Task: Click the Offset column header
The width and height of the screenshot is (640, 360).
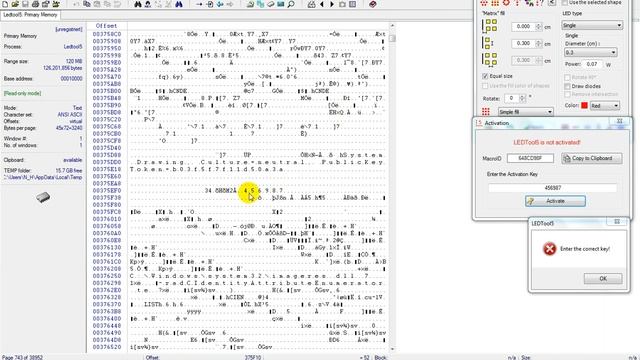Action: click(106, 26)
